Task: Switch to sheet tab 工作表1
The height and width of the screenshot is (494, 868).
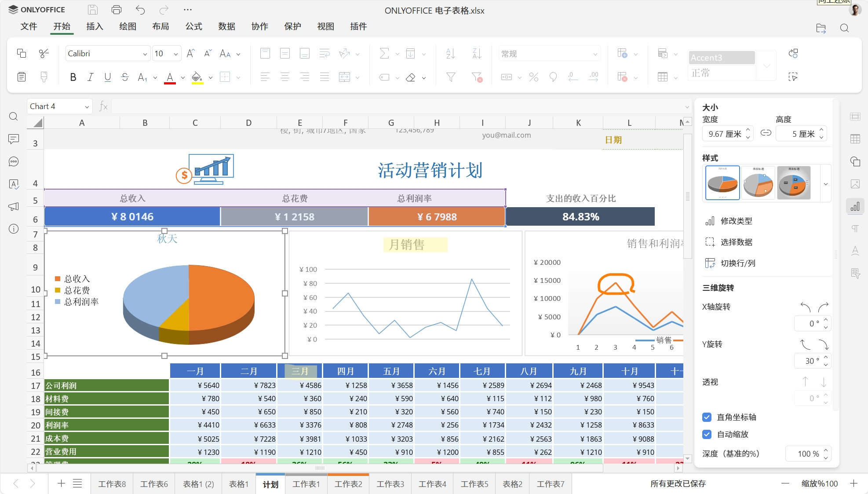Action: (x=306, y=484)
